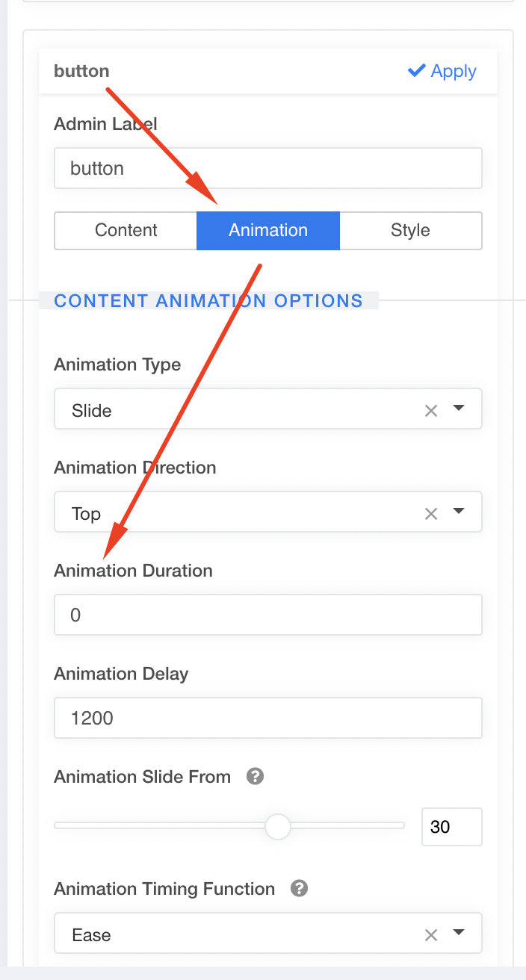Open the Animation Timing Function dropdown arrow
This screenshot has height=980, width=526.
pos(460,934)
